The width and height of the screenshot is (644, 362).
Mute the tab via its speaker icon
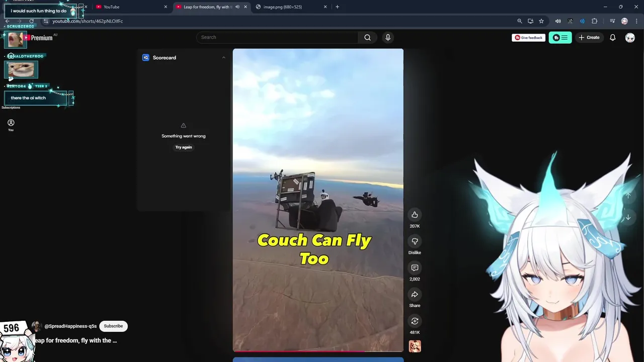click(237, 7)
